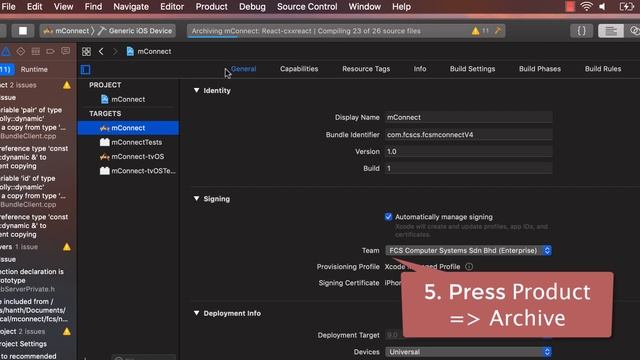Open the debug navigator icon
Viewport: 640px width, 360px height.
click(36, 51)
